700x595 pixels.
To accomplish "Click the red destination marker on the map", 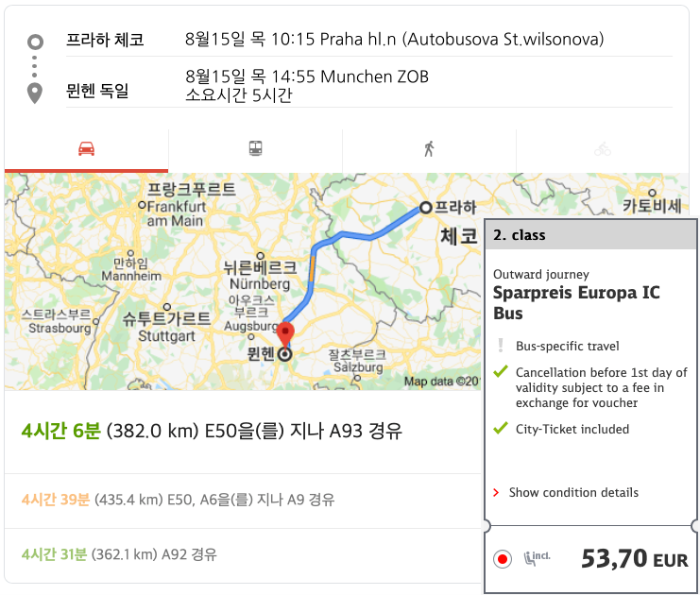I will (x=285, y=334).
